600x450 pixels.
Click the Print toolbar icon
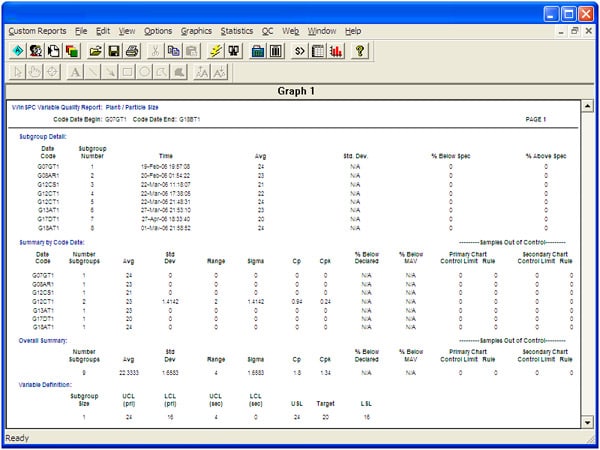tap(132, 50)
